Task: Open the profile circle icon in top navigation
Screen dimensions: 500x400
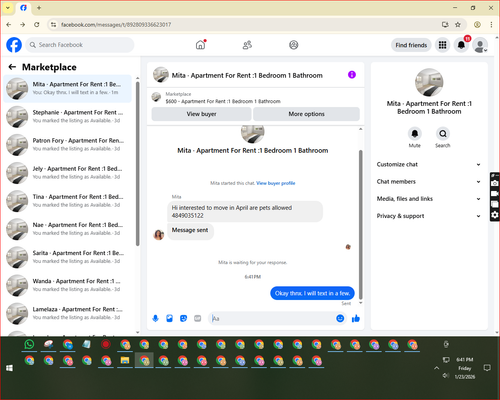Action: pyautogui.click(x=294, y=45)
